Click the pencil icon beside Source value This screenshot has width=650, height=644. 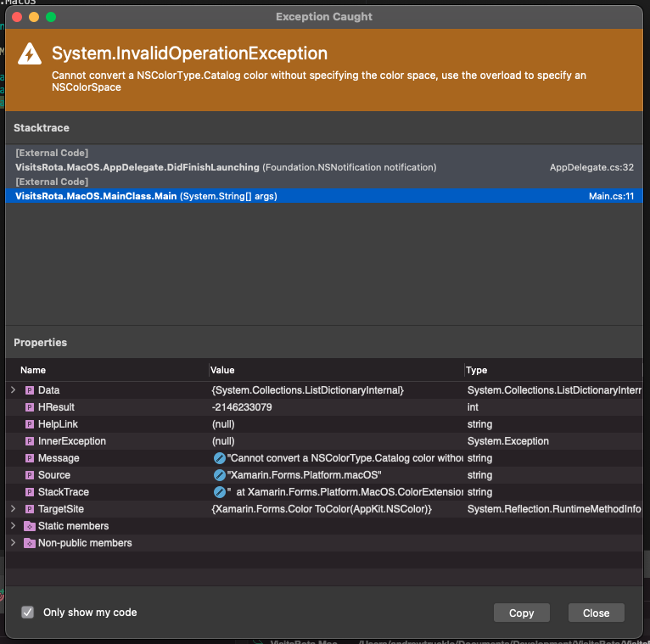(x=220, y=475)
